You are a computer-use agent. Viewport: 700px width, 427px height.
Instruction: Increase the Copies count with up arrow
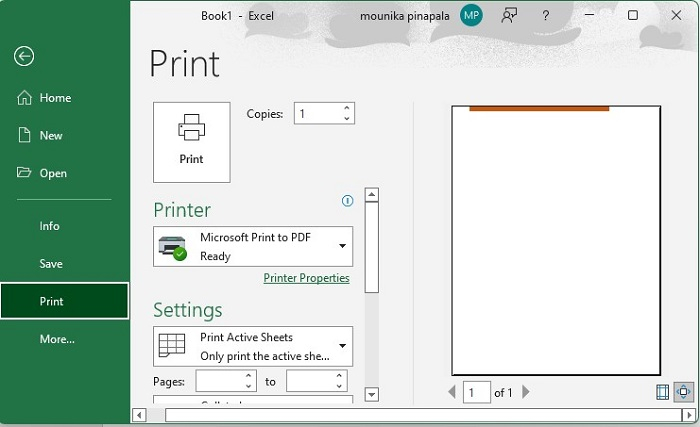346,108
